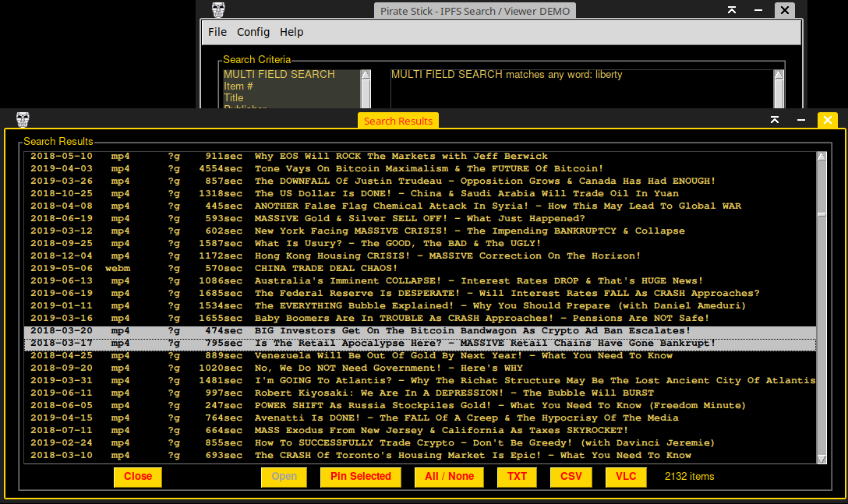848x504 pixels.
Task: Select row 'The Federal Reserve Is DESPERATE!'
Action: tap(420, 293)
